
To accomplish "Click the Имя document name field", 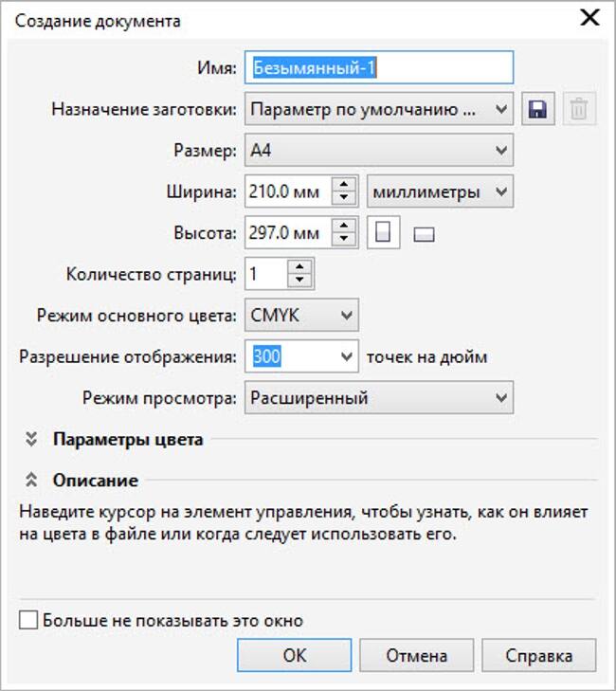I will 379,68.
